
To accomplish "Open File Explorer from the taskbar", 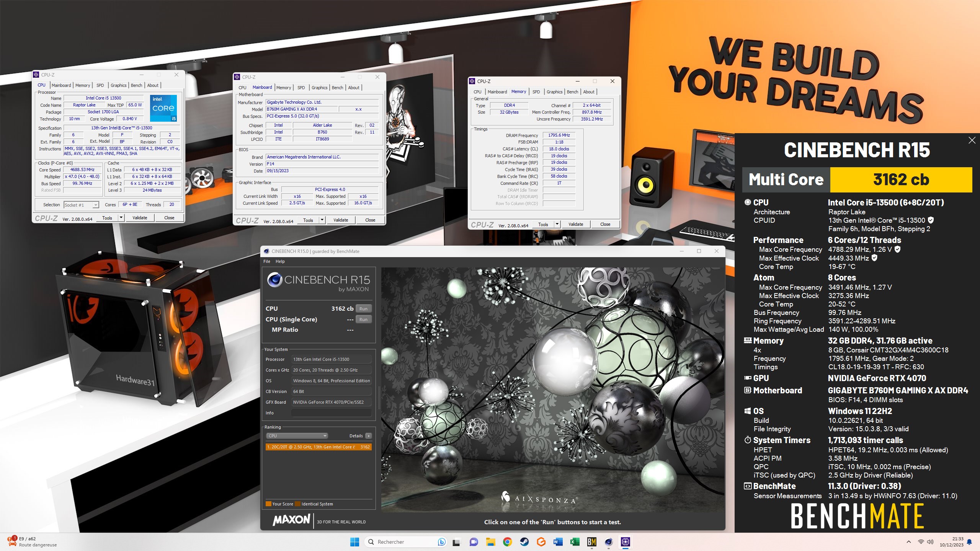I will [x=490, y=542].
